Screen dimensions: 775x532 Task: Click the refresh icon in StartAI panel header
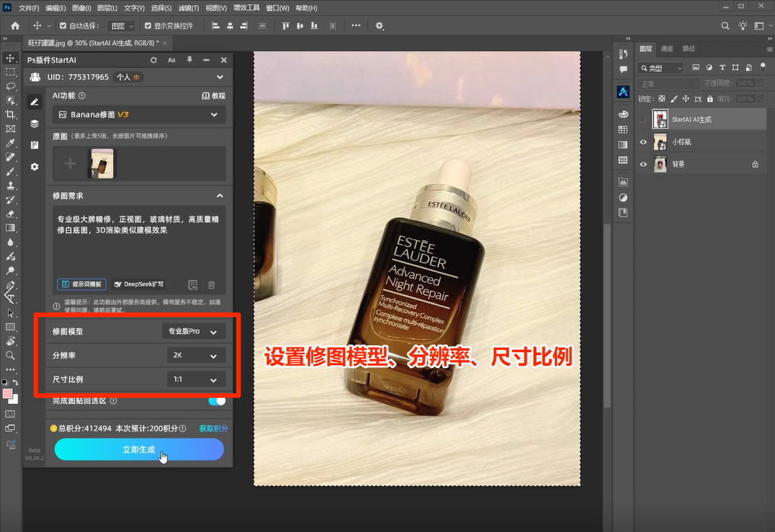(x=154, y=59)
